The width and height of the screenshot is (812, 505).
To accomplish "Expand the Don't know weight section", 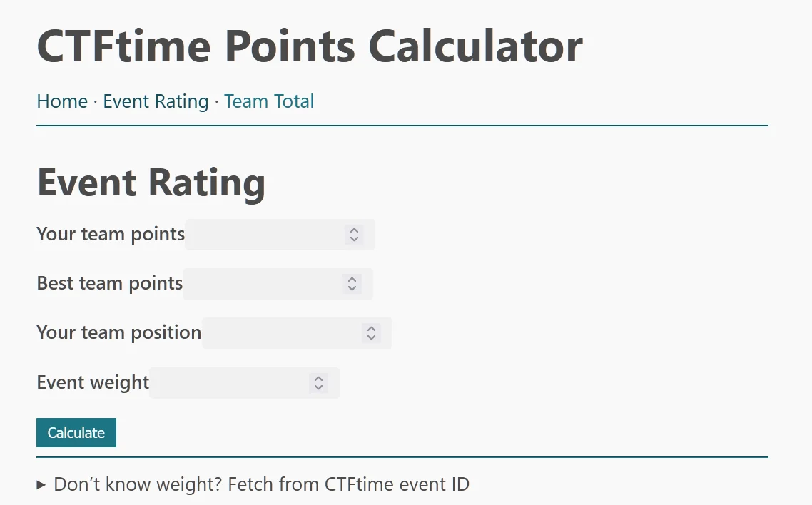I will pyautogui.click(x=261, y=485).
